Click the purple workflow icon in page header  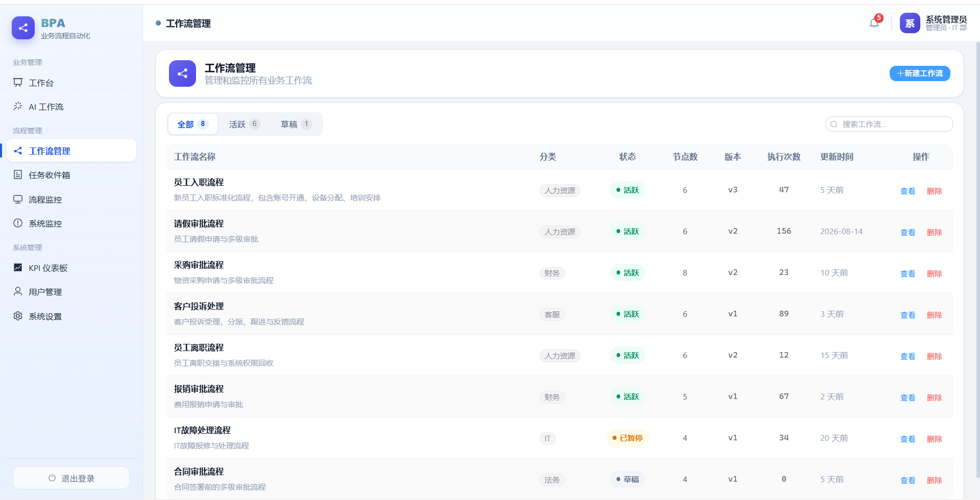(182, 73)
